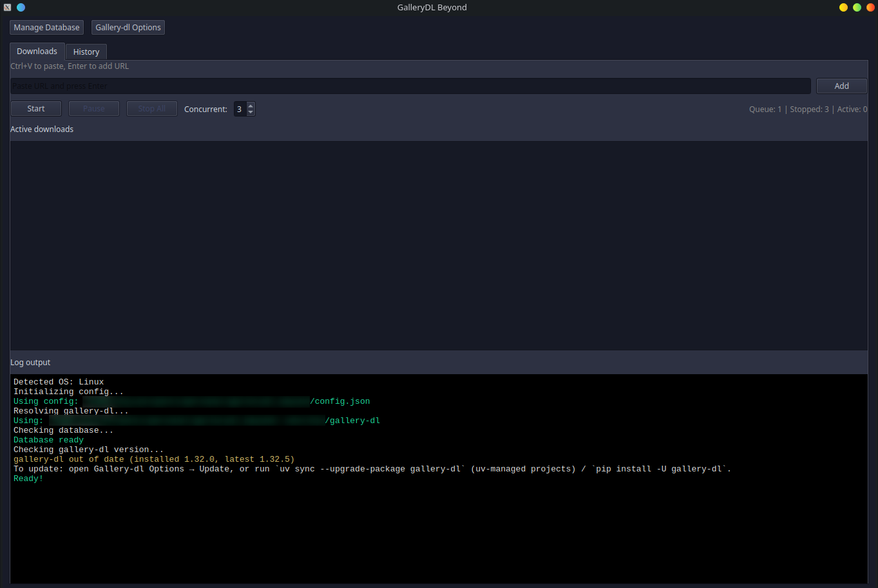Viewport: 878px width, 588px height.
Task: Click the 'Detected OS: Linux' log line
Action: (59, 382)
